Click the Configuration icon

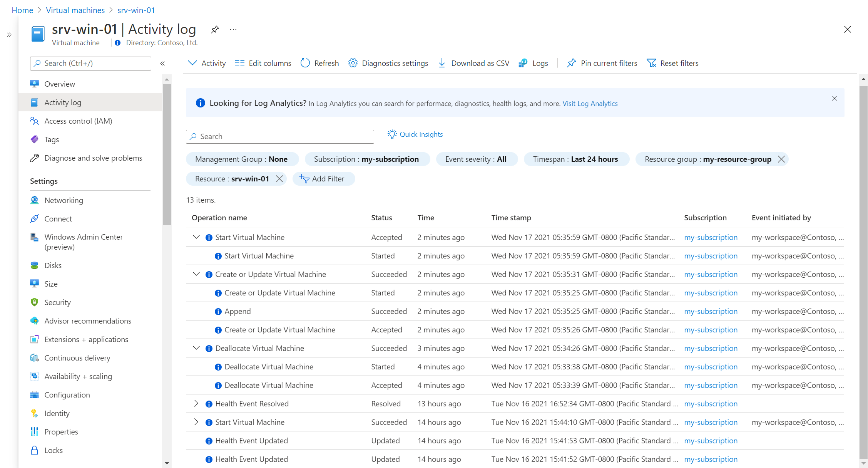[34, 395]
